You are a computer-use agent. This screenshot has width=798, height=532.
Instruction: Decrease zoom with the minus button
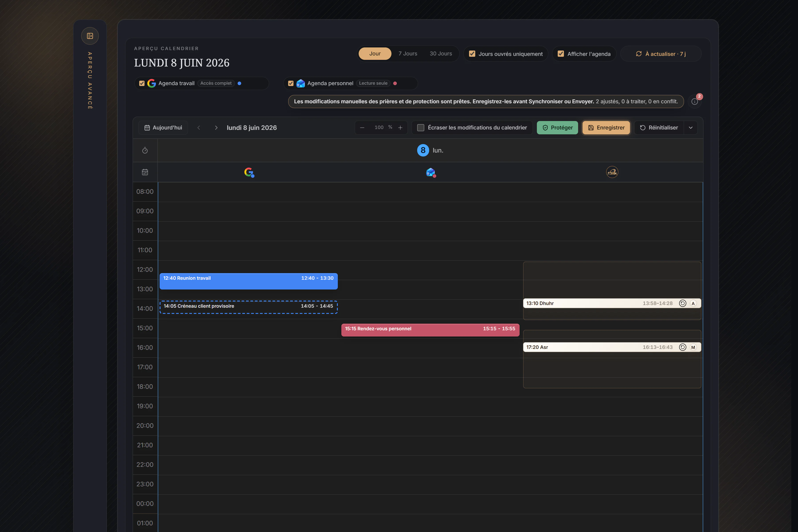click(362, 128)
